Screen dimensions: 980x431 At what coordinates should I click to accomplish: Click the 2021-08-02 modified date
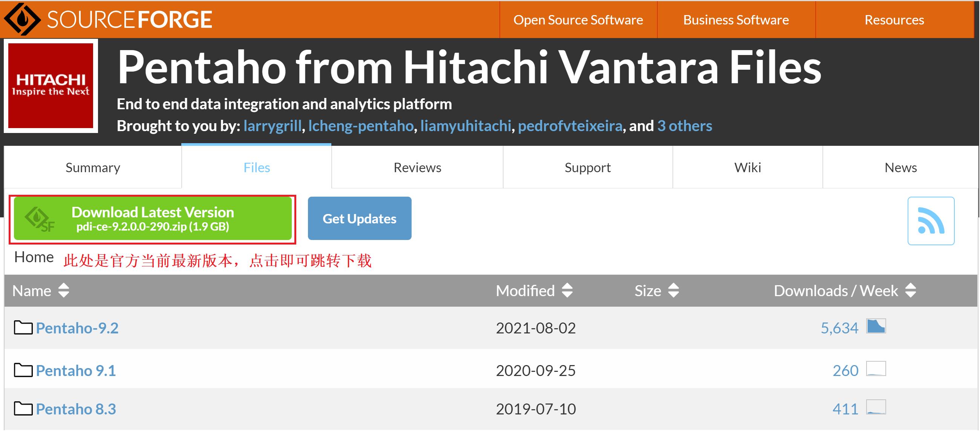tap(536, 328)
